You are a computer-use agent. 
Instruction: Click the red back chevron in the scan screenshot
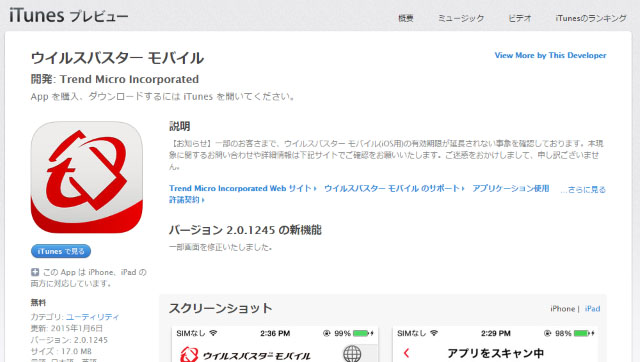(x=406, y=353)
